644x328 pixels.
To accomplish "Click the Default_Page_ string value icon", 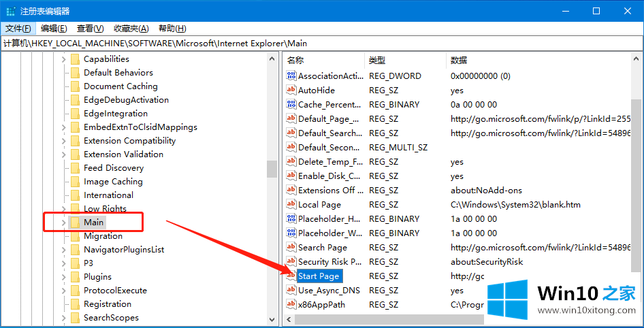I will (x=291, y=118).
